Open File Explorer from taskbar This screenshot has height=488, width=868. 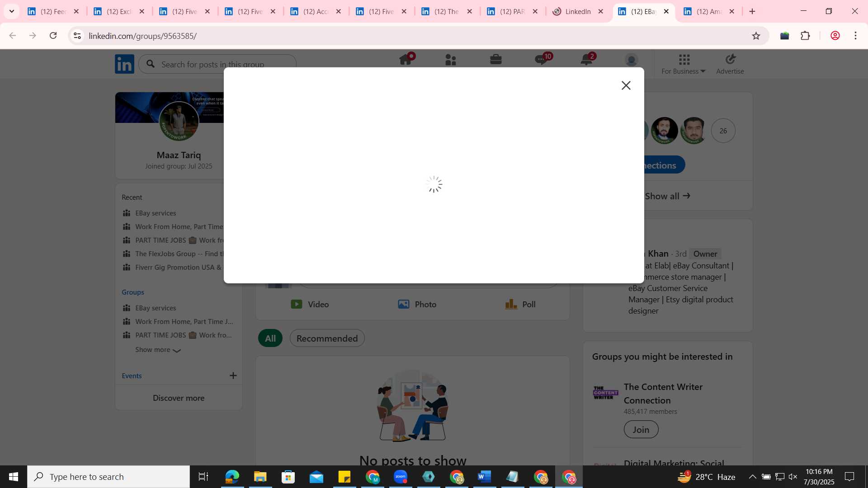click(x=260, y=477)
